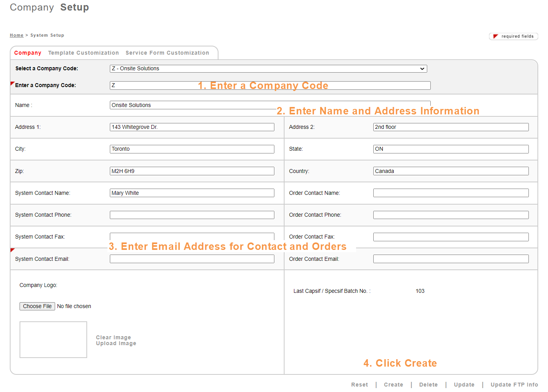The image size is (548, 392).
Task: Click the Delete link
Action: click(428, 385)
